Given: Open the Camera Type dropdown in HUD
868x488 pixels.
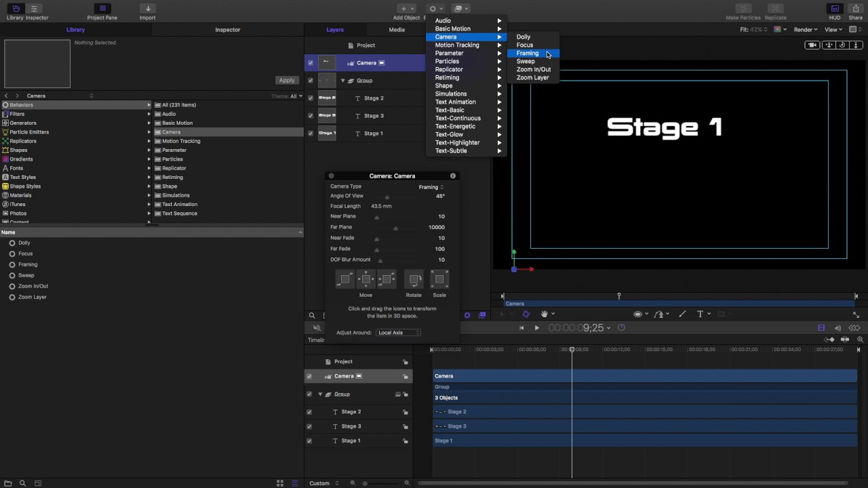Looking at the screenshot, I should point(431,187).
